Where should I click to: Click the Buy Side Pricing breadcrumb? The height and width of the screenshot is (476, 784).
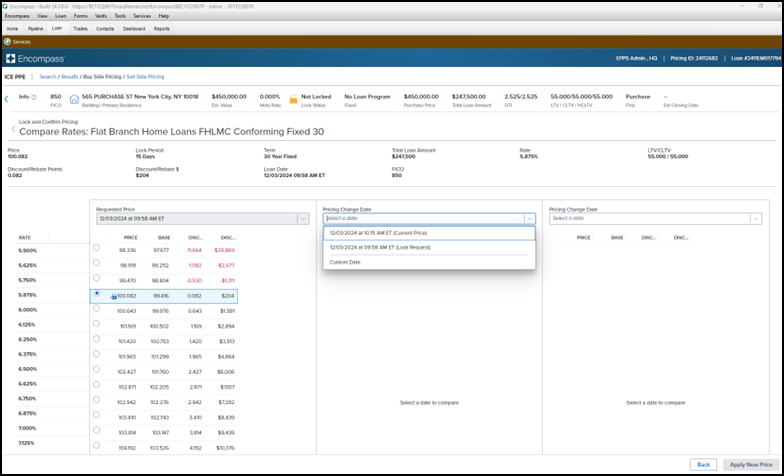click(102, 76)
